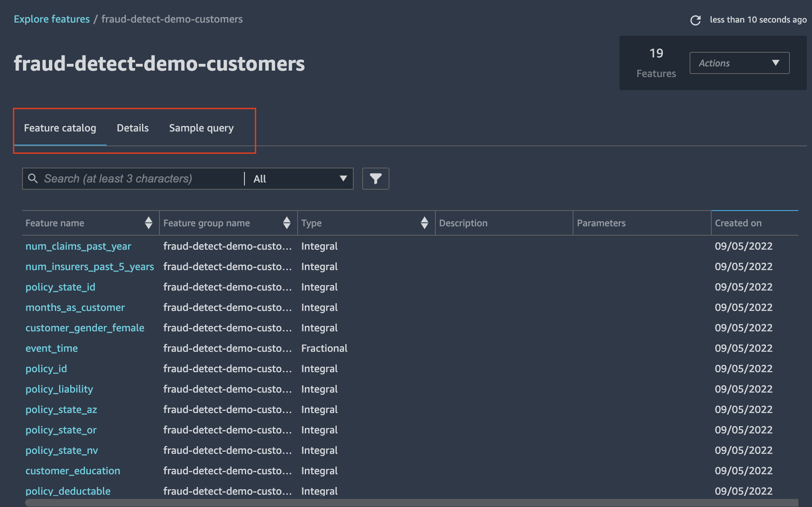The image size is (812, 507).
Task: Open the filter funnel button
Action: coord(375,179)
